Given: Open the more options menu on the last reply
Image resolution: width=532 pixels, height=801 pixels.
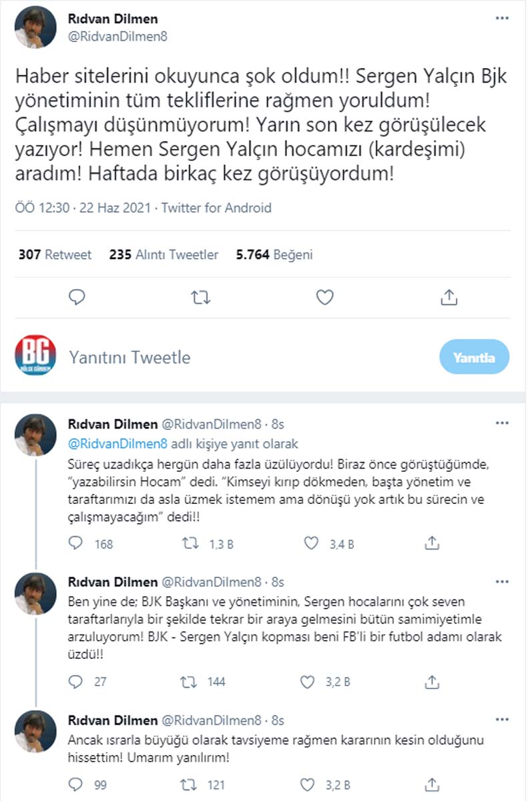Looking at the screenshot, I should click(501, 721).
